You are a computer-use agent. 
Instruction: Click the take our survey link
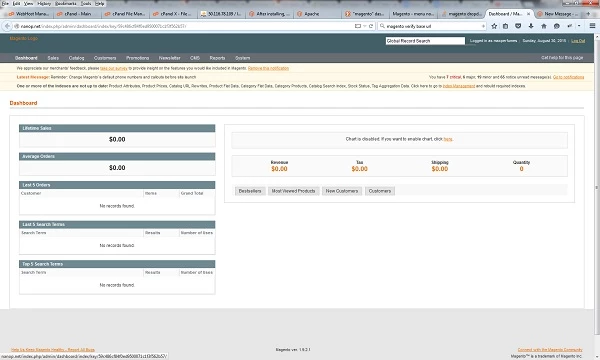114,68
